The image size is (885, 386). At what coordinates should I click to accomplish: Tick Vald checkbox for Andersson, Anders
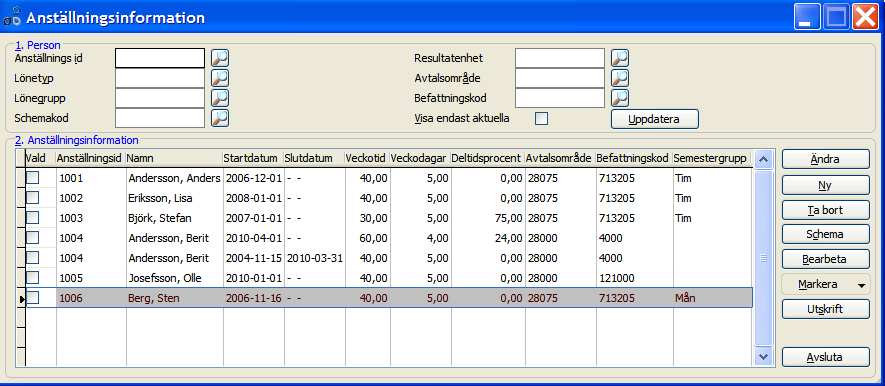(33, 178)
